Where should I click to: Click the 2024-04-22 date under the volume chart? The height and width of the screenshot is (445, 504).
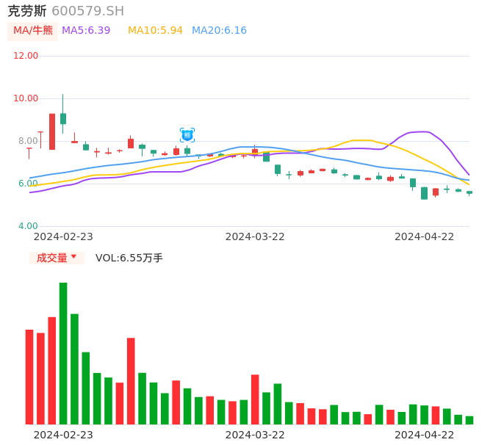tap(424, 435)
